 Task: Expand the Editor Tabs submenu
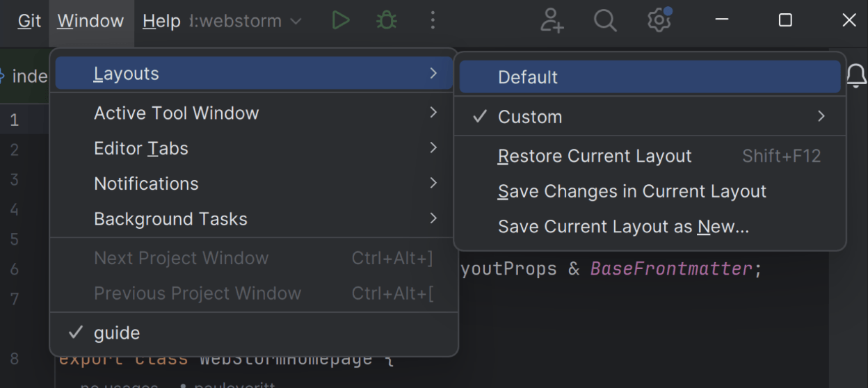(141, 148)
